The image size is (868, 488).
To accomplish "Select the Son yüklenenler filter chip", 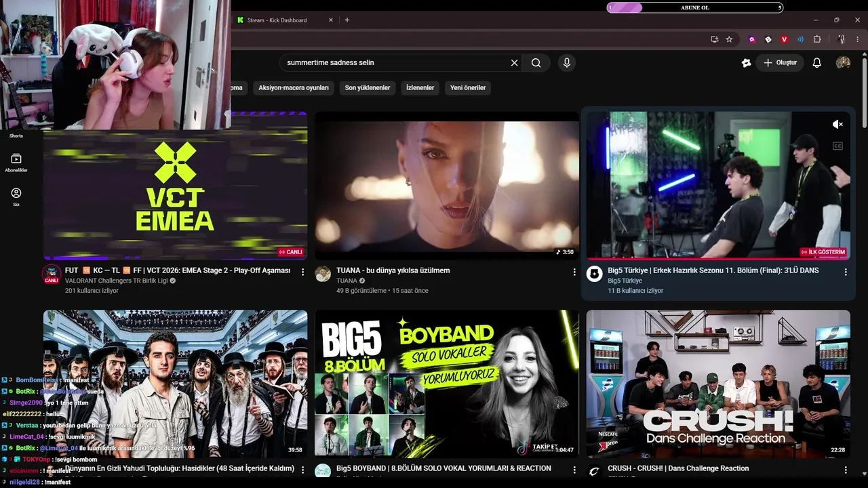I will [368, 87].
